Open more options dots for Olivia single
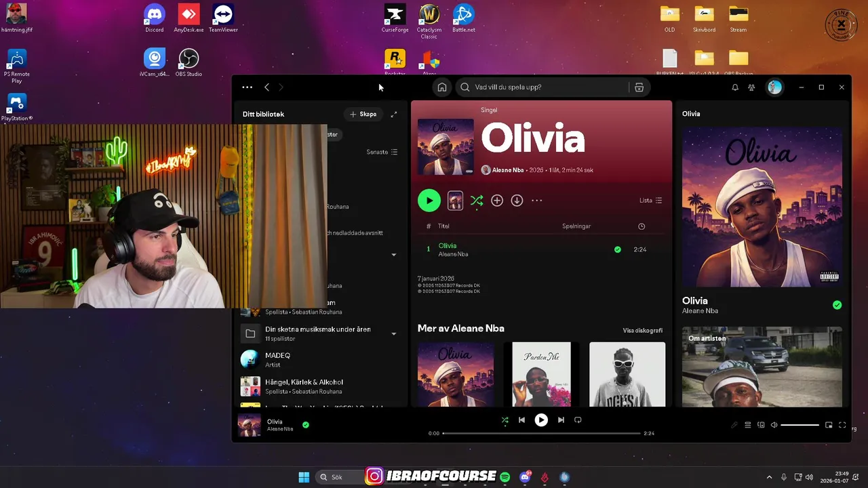 (537, 201)
